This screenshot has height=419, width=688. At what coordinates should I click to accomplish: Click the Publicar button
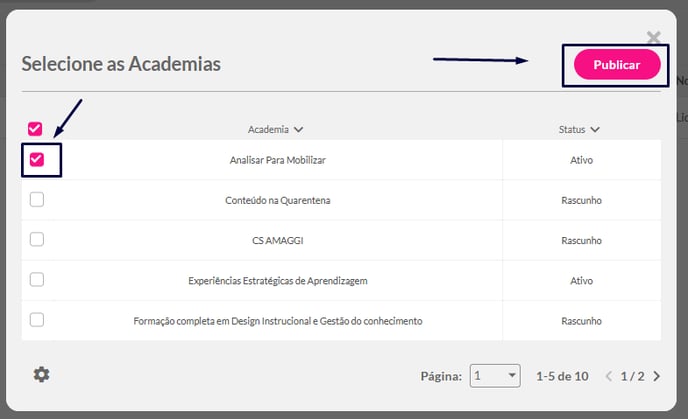point(617,64)
